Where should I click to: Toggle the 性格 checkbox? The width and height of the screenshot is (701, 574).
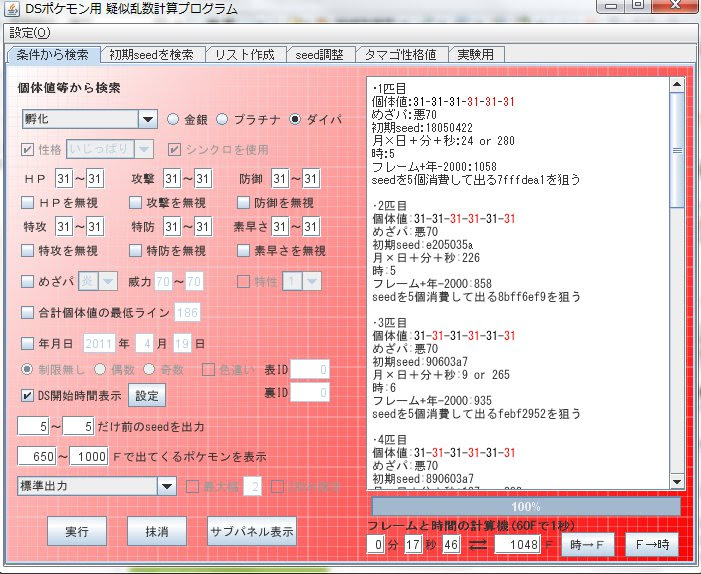(x=27, y=149)
